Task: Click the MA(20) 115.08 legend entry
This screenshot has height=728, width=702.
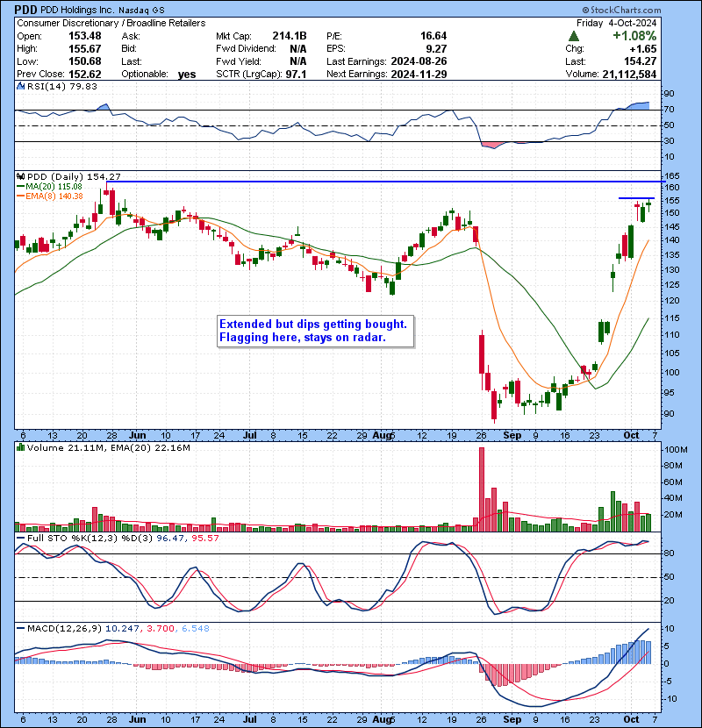Action: click(49, 186)
